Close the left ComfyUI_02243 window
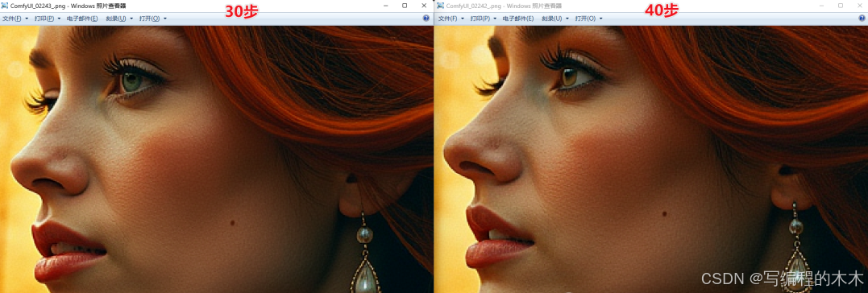The image size is (868, 293). [424, 6]
